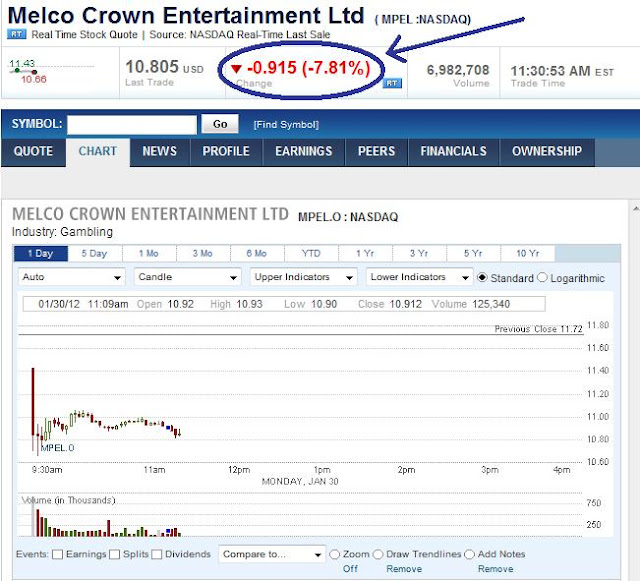Select the 1 Day chart range
The width and height of the screenshot is (640, 581).
coord(40,254)
